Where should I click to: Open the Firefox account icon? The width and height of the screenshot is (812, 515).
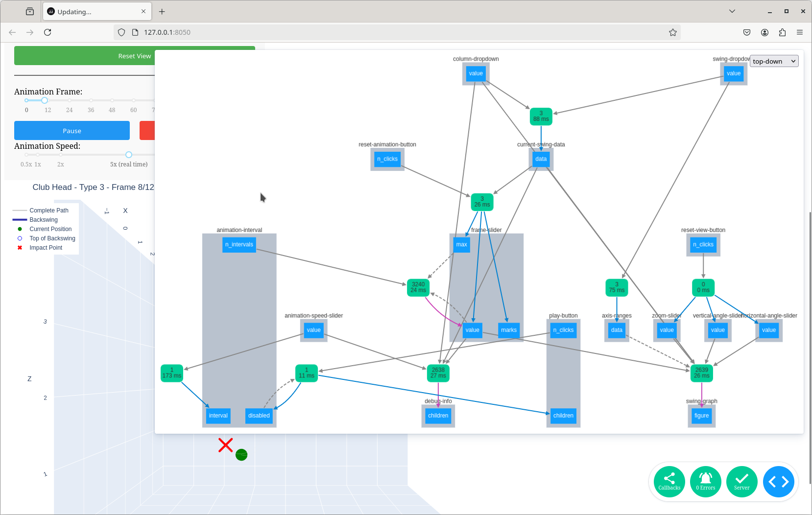click(764, 32)
